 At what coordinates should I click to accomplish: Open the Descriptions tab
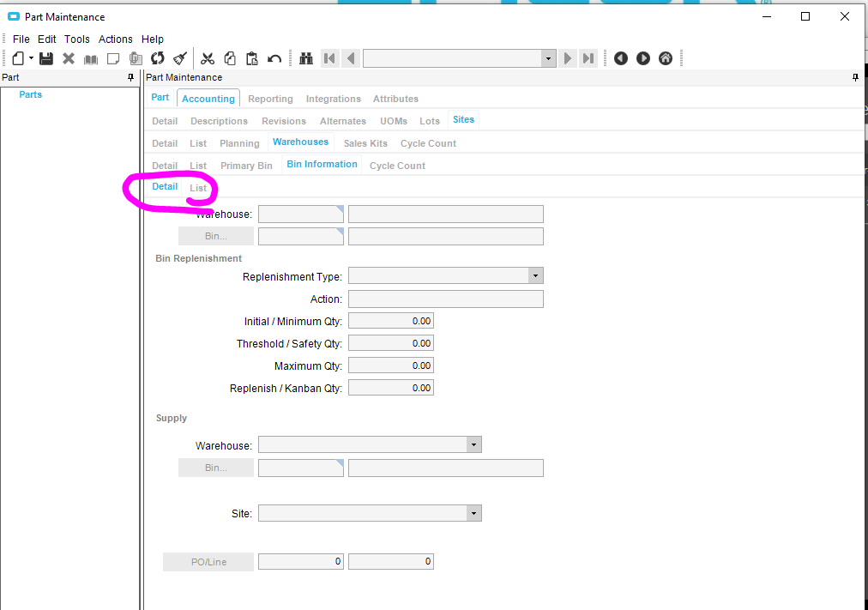[220, 121]
